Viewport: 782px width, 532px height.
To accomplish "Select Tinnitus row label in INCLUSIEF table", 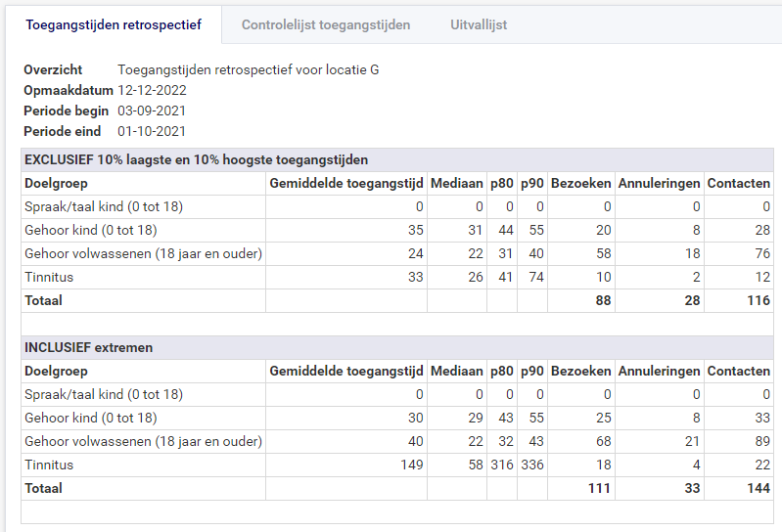I will click(49, 465).
